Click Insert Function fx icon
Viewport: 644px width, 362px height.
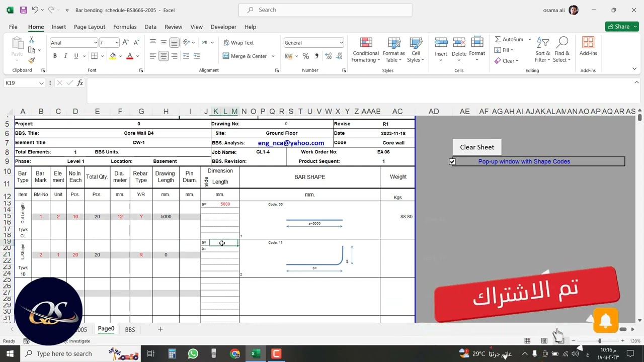pos(80,83)
